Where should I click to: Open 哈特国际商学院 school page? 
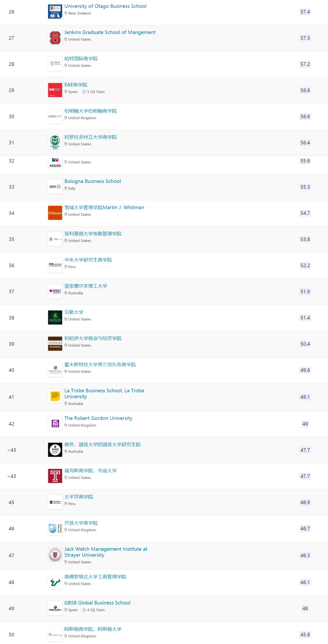click(81, 59)
